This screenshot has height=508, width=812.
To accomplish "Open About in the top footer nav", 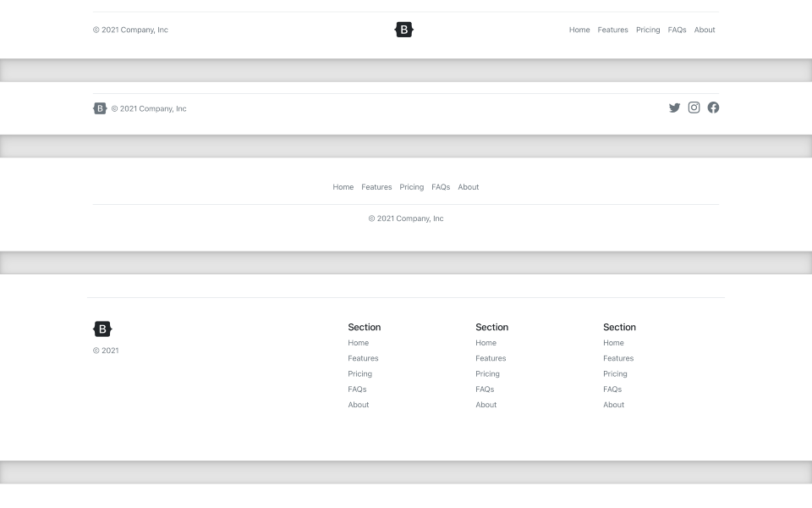I will click(705, 30).
